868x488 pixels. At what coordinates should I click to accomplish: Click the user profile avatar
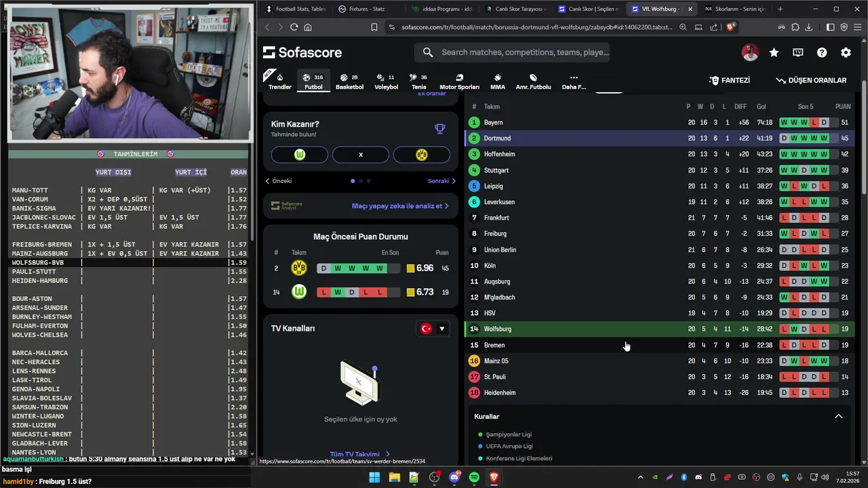[749, 52]
